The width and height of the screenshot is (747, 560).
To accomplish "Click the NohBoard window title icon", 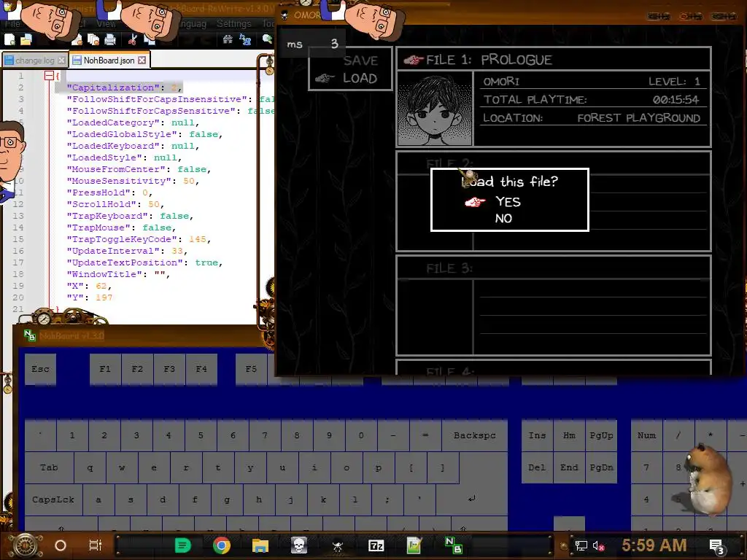I will tap(29, 335).
